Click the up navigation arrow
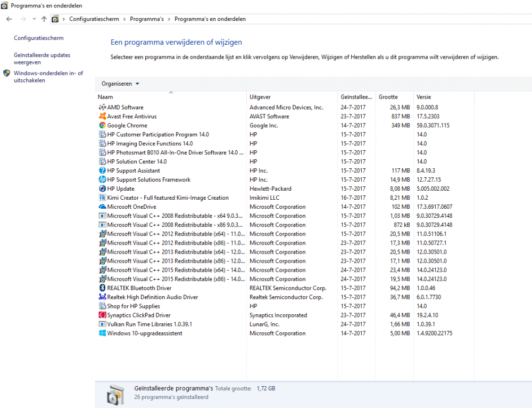This screenshot has width=532, height=408. [44, 19]
